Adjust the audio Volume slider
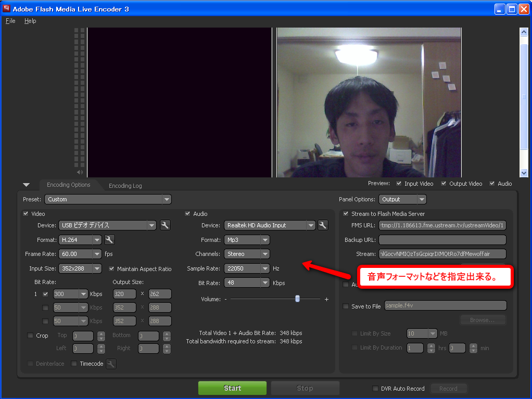The height and width of the screenshot is (399, 532). (297, 299)
